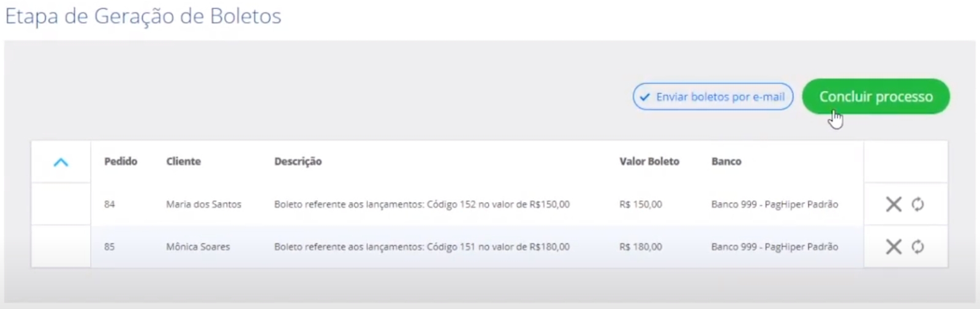
Task: Select client name Maria dos Santos
Action: (x=203, y=204)
